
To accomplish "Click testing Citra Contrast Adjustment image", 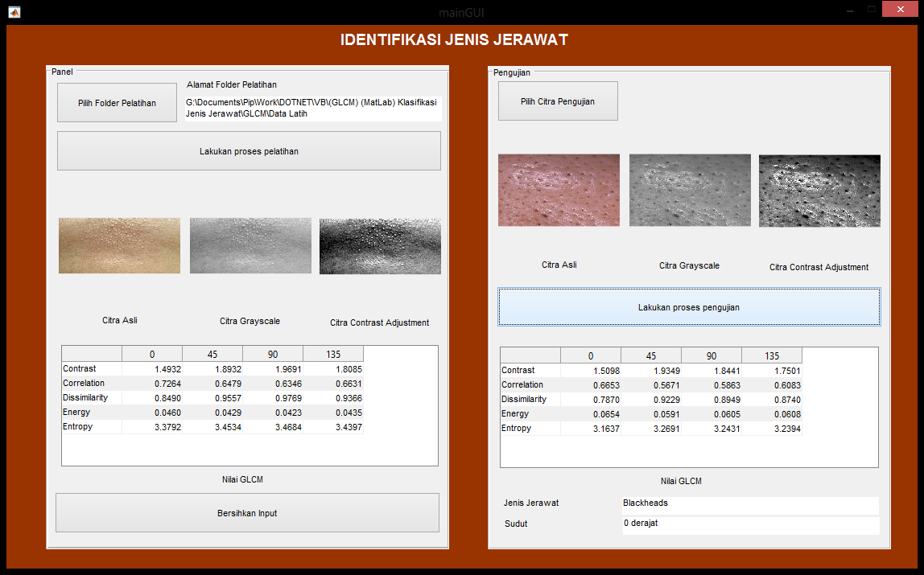I will [819, 190].
